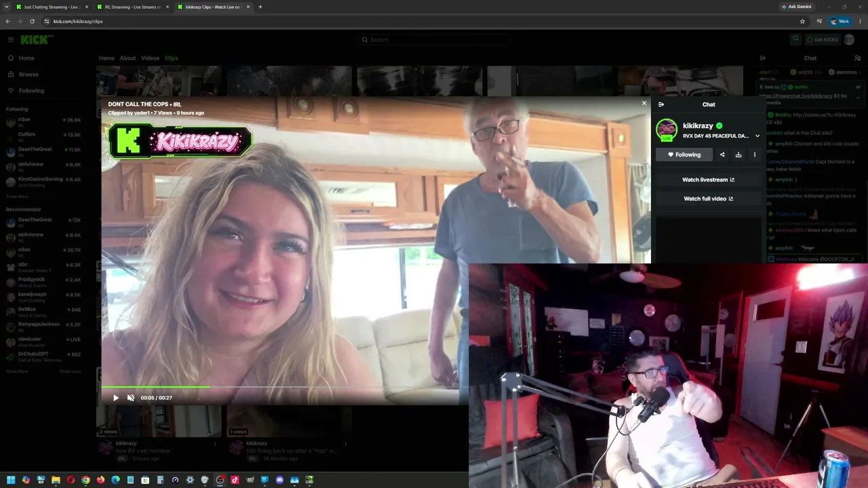The image size is (868, 488).
Task: Download the clip
Action: tap(738, 155)
